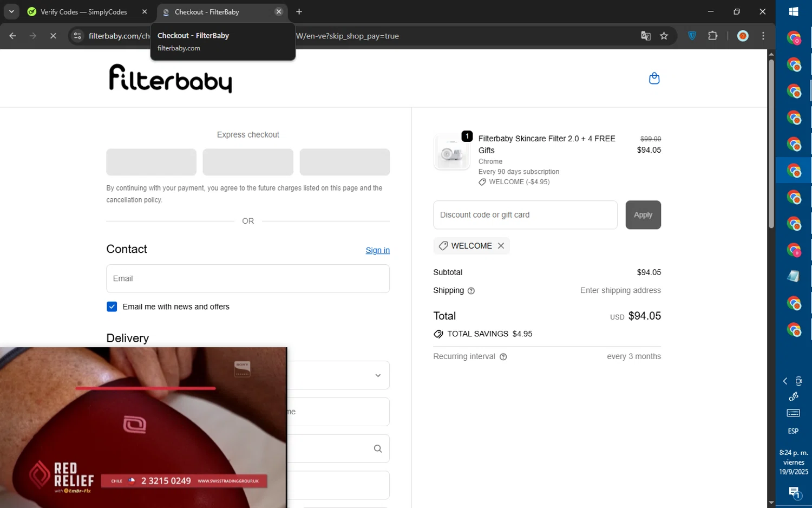Click the Filterbaby logo
Viewport: 812px width, 508px height.
pyautogui.click(x=170, y=79)
